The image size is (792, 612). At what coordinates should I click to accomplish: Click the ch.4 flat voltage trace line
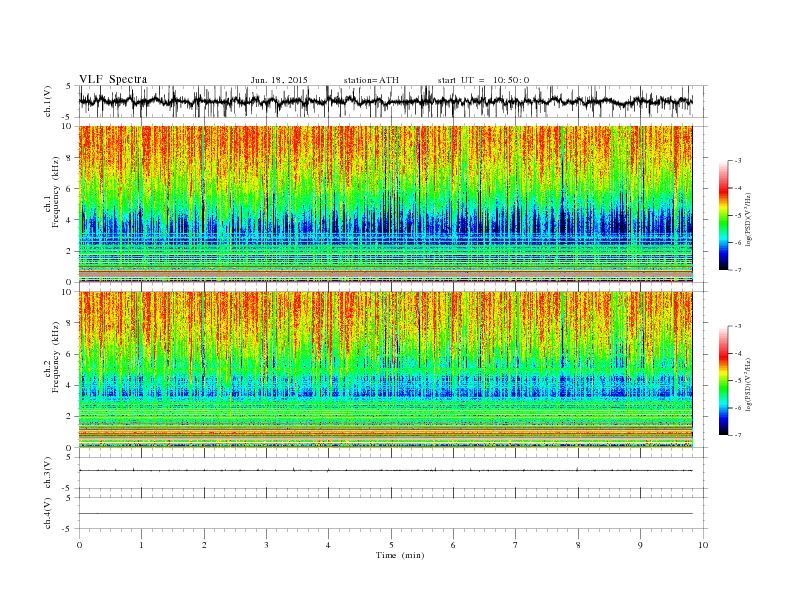(x=385, y=514)
